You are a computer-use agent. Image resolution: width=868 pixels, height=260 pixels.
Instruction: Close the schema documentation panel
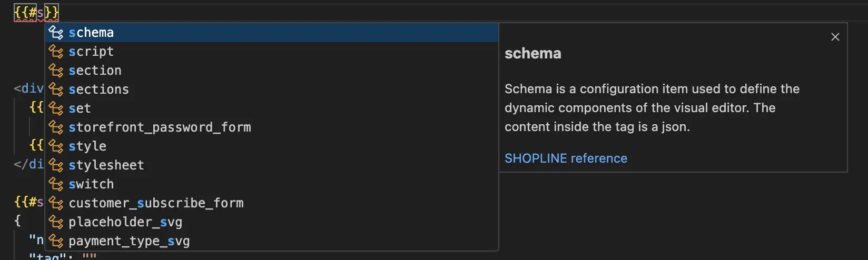click(835, 37)
